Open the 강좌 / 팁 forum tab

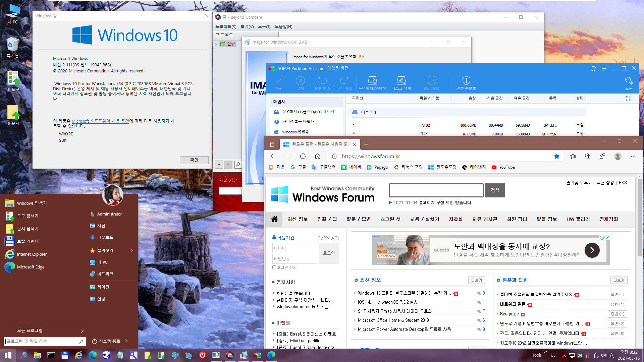click(327, 219)
